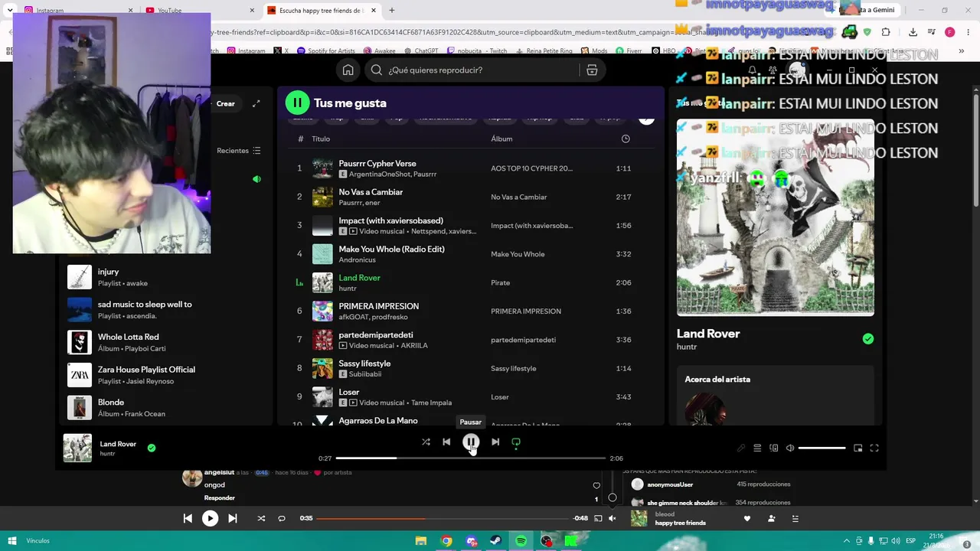Open the sad music to sleep well to playlist

tap(166, 310)
